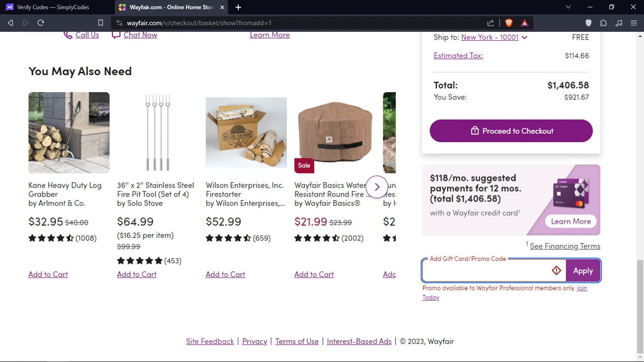Open the media control music icon
644x362 pixels.
(x=619, y=23)
